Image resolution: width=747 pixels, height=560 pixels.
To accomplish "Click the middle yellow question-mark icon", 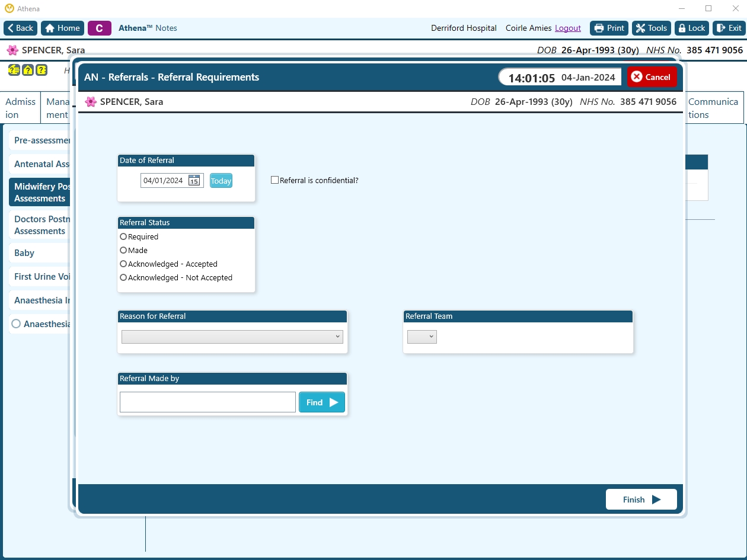I will tap(28, 70).
